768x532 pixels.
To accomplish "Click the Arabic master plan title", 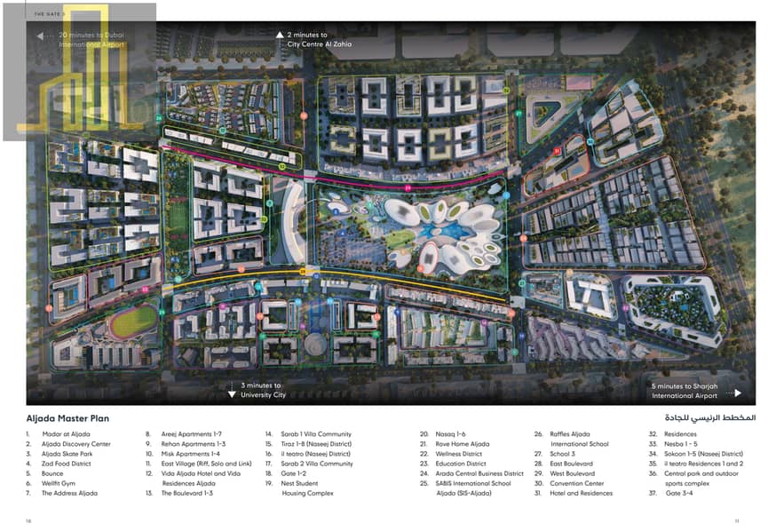I will click(709, 417).
